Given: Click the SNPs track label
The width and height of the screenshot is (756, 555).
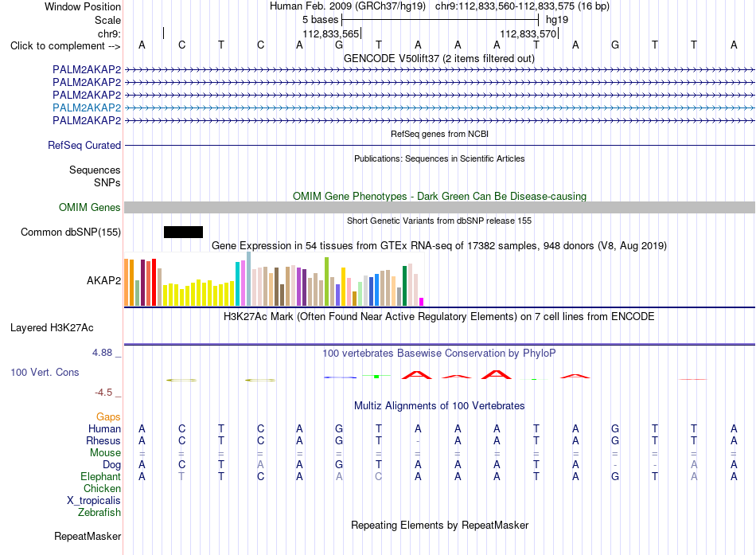Looking at the screenshot, I should tap(107, 182).
